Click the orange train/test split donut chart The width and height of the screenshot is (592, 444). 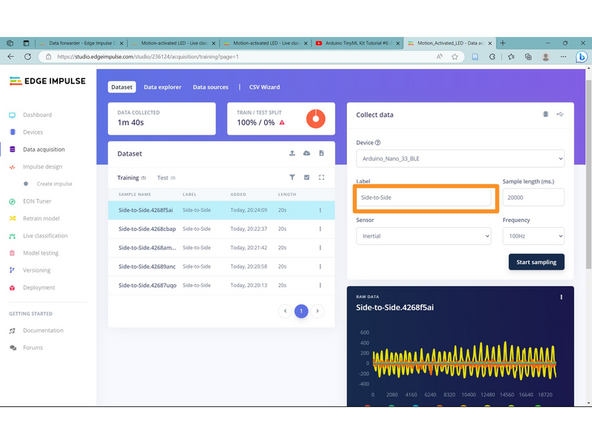pos(316,119)
